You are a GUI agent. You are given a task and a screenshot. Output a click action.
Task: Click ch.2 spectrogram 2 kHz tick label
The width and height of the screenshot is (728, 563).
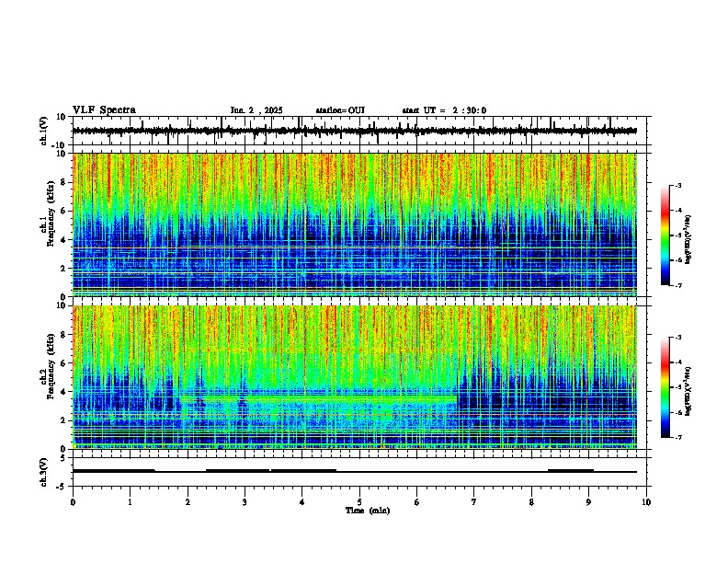[x=64, y=420]
